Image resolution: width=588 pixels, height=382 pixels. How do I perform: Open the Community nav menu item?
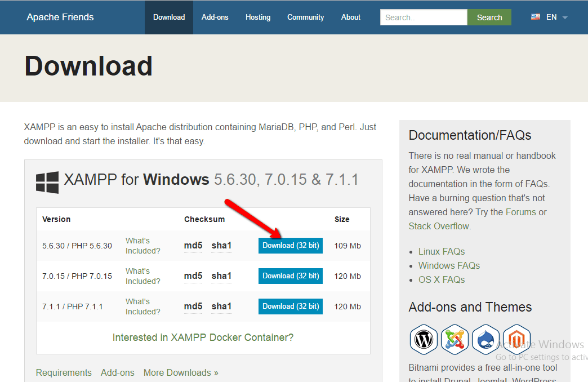(306, 17)
